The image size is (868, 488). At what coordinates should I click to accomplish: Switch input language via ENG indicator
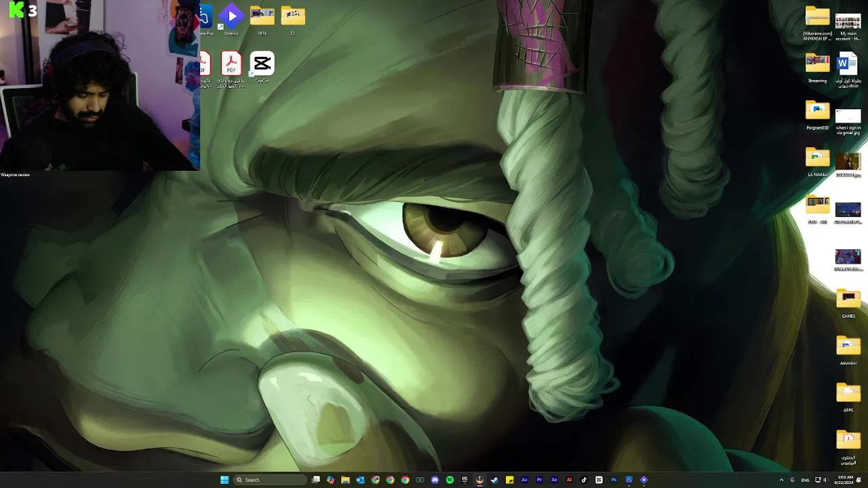(x=806, y=480)
